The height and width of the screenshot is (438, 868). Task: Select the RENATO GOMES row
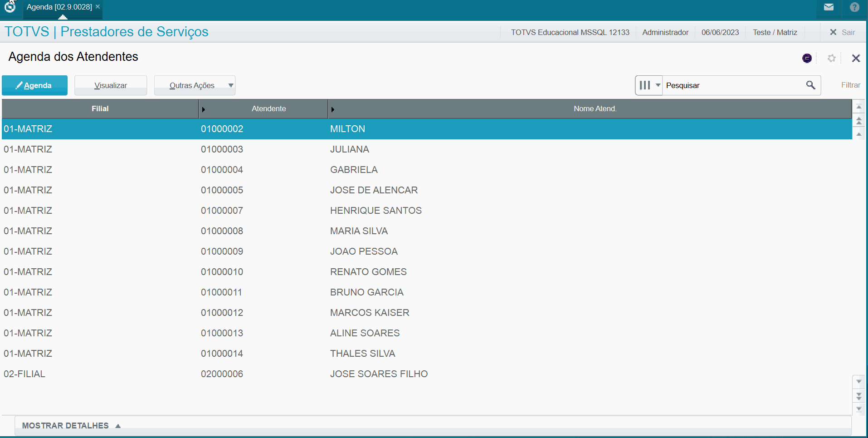(x=427, y=272)
